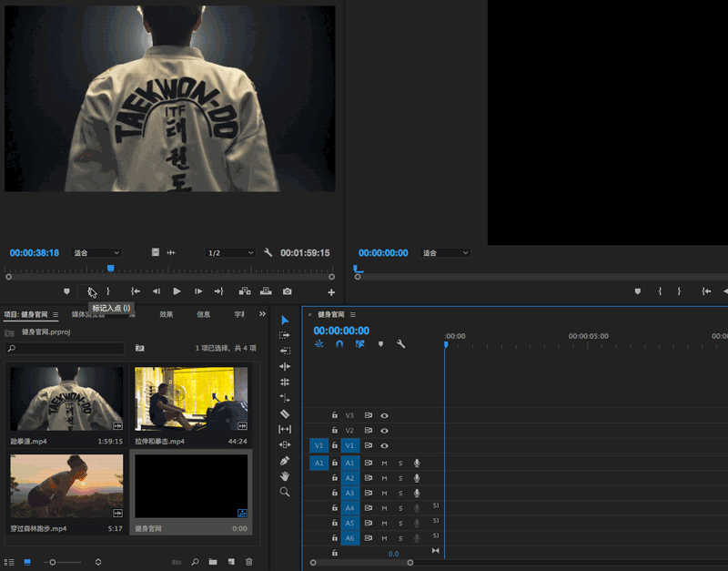The image size is (728, 571).
Task: Add marker in Source monitor
Action: click(66, 291)
